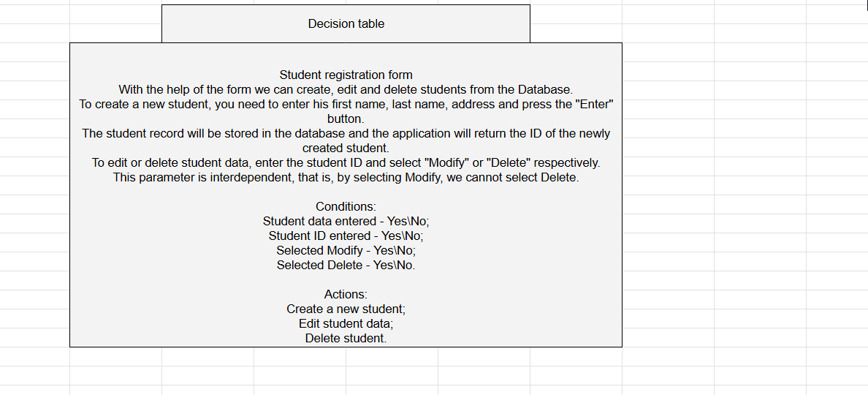Screen dimensions: 868x395
Task: Click the 'Student ID entered - Yes\No;' line
Action: pyautogui.click(x=346, y=236)
